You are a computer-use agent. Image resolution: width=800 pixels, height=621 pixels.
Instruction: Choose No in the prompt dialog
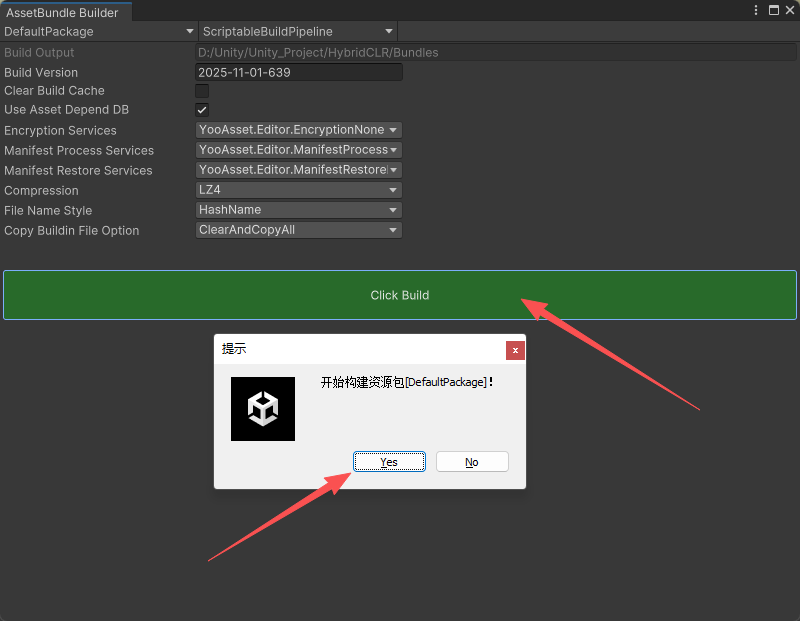(x=472, y=462)
